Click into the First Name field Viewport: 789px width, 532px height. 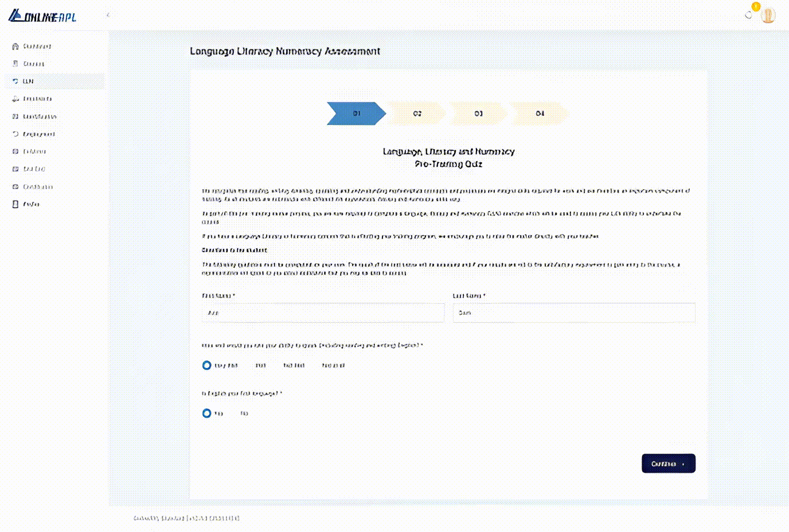click(323, 313)
